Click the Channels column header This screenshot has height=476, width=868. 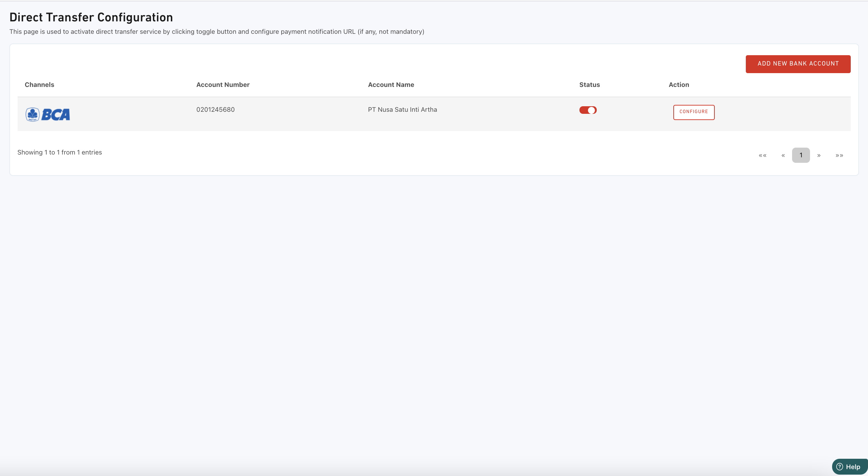(39, 85)
